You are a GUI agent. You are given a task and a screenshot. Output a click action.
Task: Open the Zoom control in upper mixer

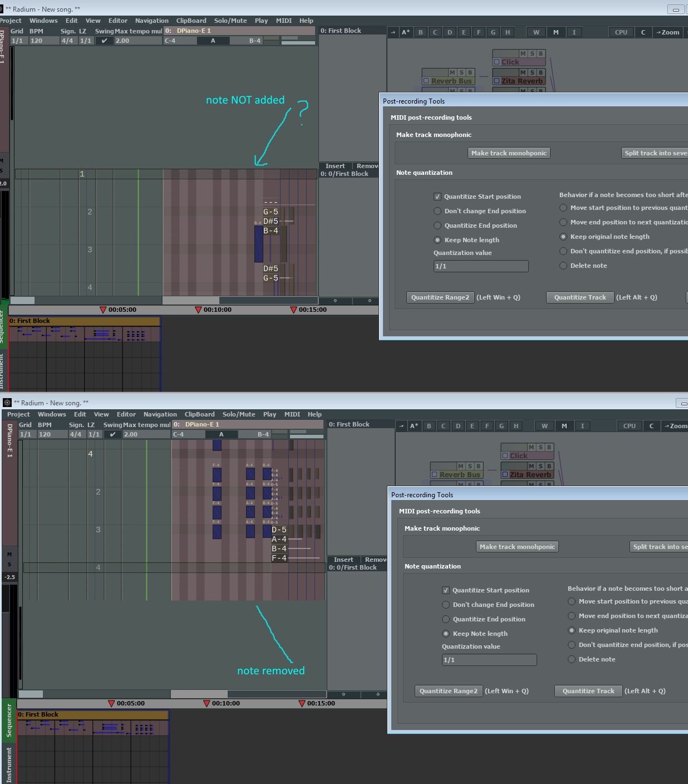pyautogui.click(x=667, y=32)
